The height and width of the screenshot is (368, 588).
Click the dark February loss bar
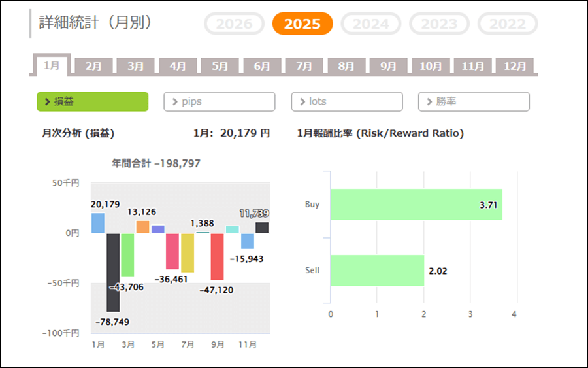[113, 272]
